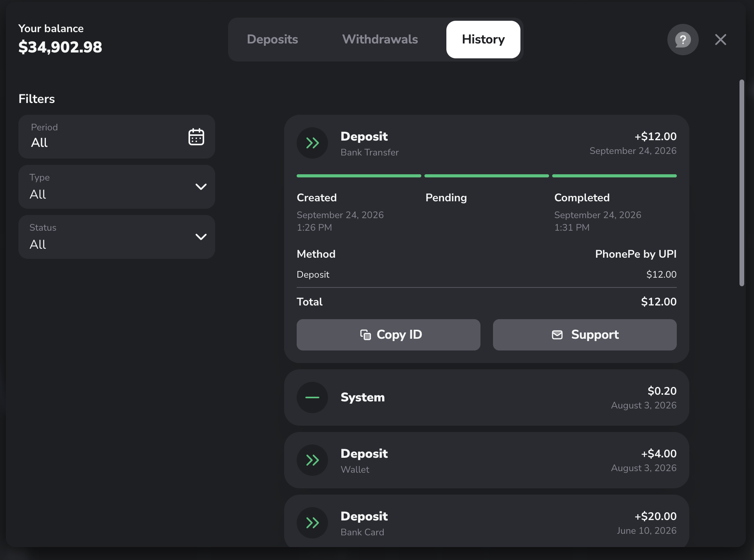Expand the Status filter dropdown
The height and width of the screenshot is (560, 754).
click(117, 237)
